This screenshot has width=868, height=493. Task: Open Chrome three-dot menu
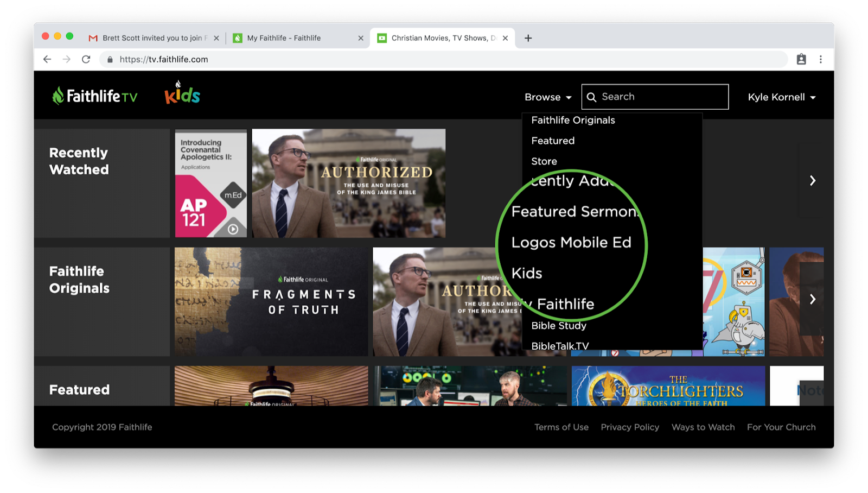click(x=821, y=59)
